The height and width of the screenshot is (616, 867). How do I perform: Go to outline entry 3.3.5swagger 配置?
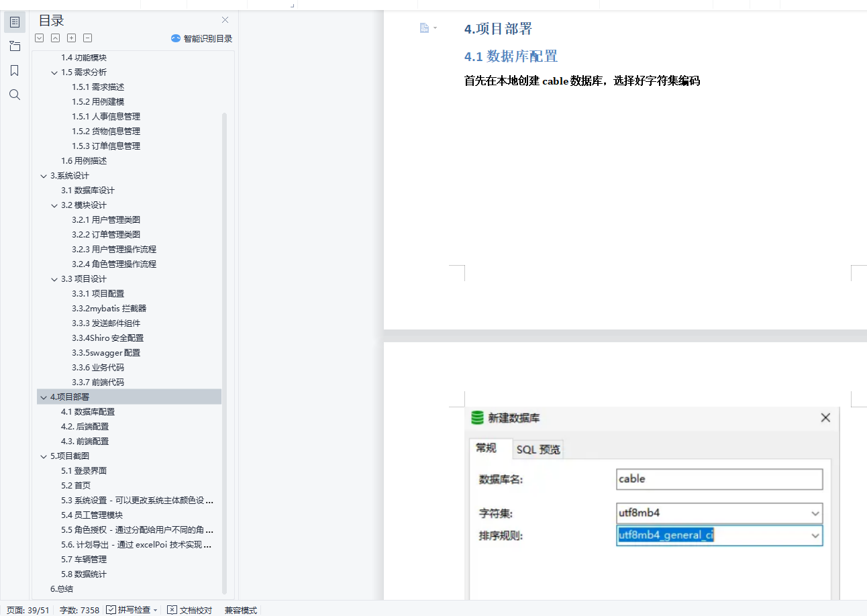[106, 353]
